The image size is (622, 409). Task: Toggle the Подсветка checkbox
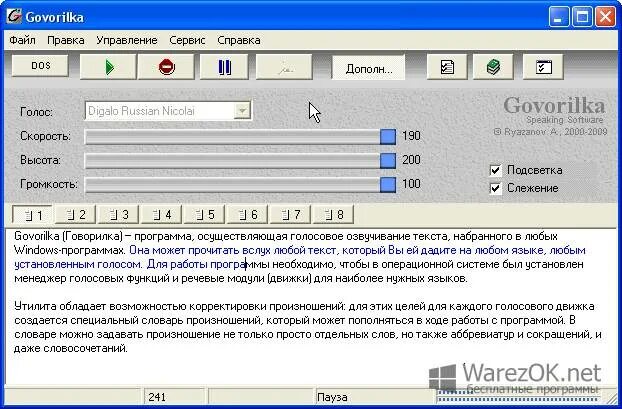(495, 170)
